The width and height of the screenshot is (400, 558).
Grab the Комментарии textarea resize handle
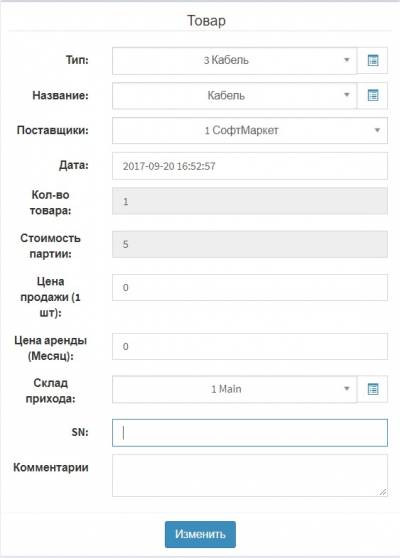click(x=383, y=492)
